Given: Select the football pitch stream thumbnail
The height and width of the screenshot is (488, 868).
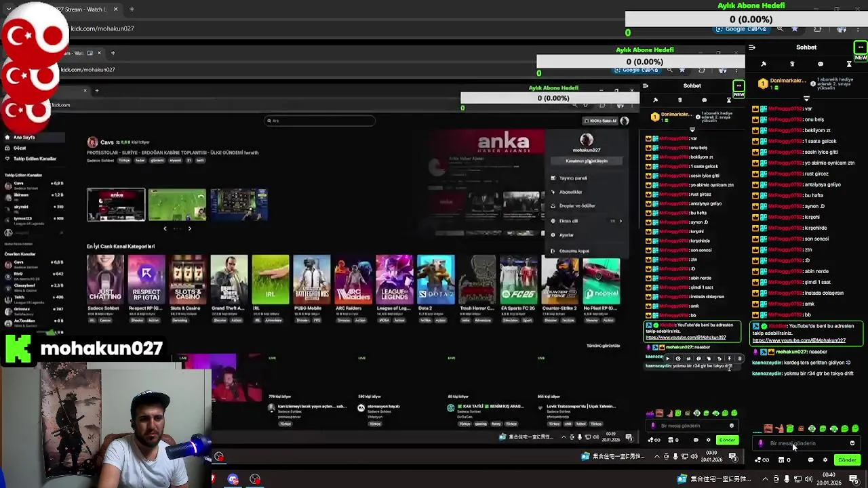Looking at the screenshot, I should pyautogui.click(x=177, y=205).
